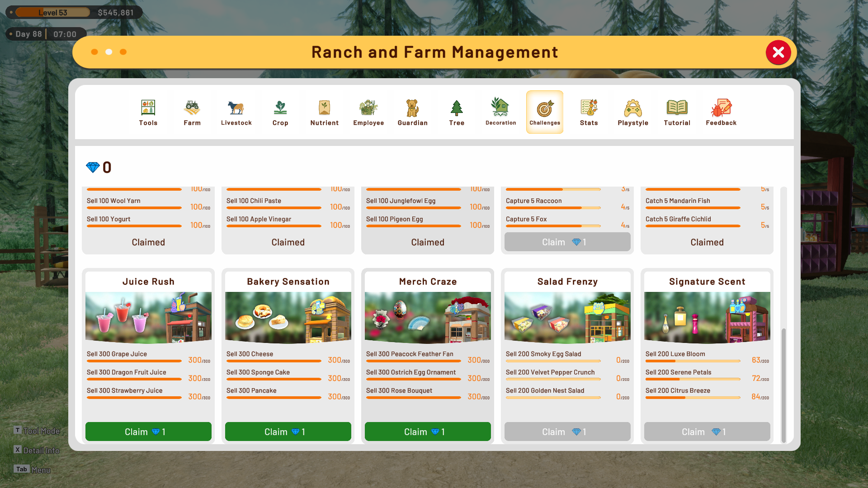Click the Signature Scent challenge image
868x488 pixels.
click(x=707, y=317)
